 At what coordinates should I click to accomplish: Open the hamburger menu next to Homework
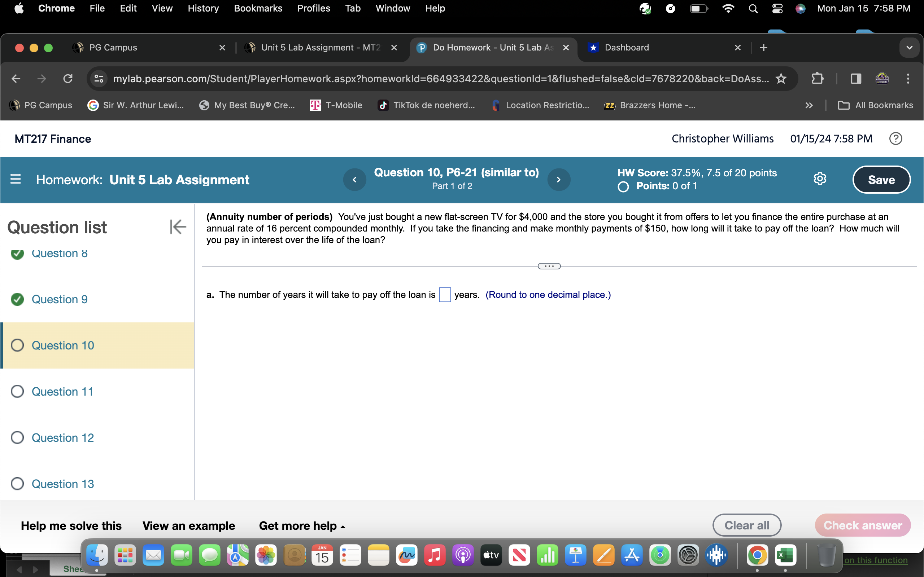(15, 179)
